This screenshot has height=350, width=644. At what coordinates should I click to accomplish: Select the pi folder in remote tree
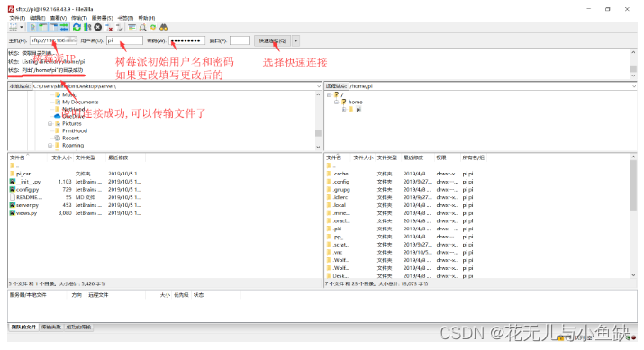(358, 109)
